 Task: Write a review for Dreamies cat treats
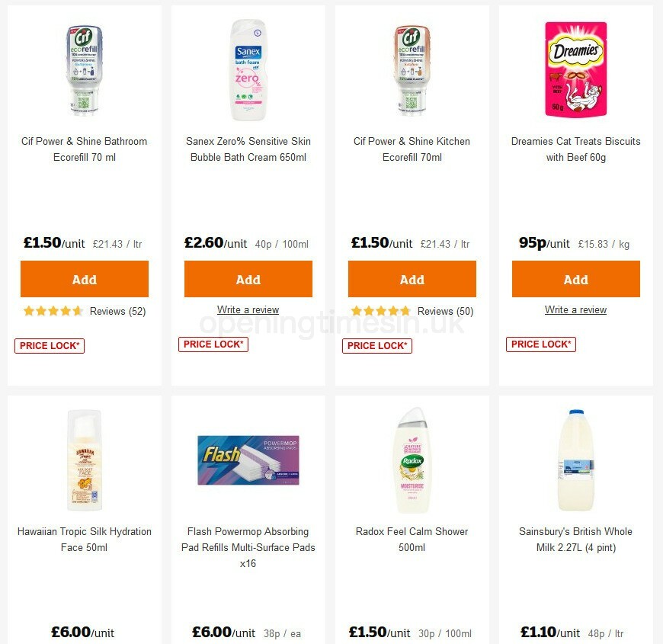575,309
